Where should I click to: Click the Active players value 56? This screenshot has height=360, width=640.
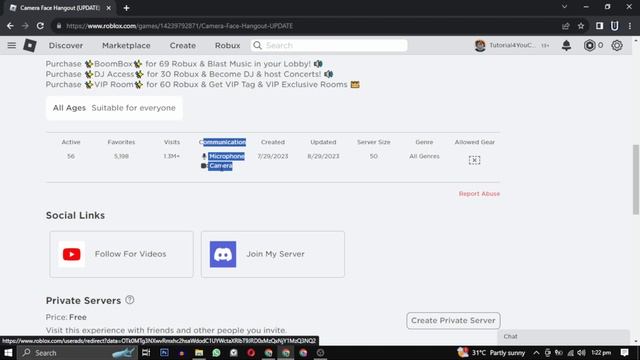pos(71,156)
